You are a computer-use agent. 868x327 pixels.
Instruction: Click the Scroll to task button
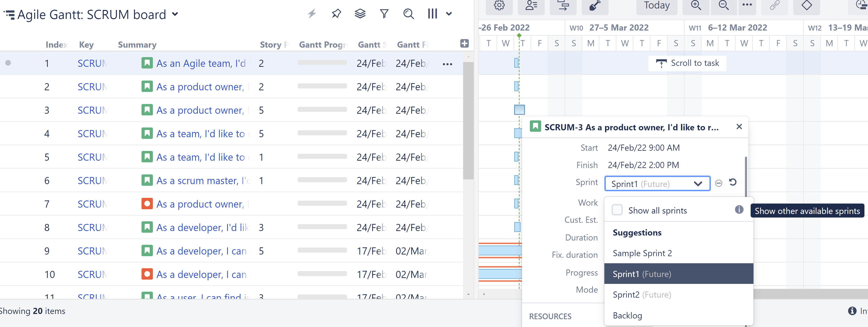click(x=687, y=63)
